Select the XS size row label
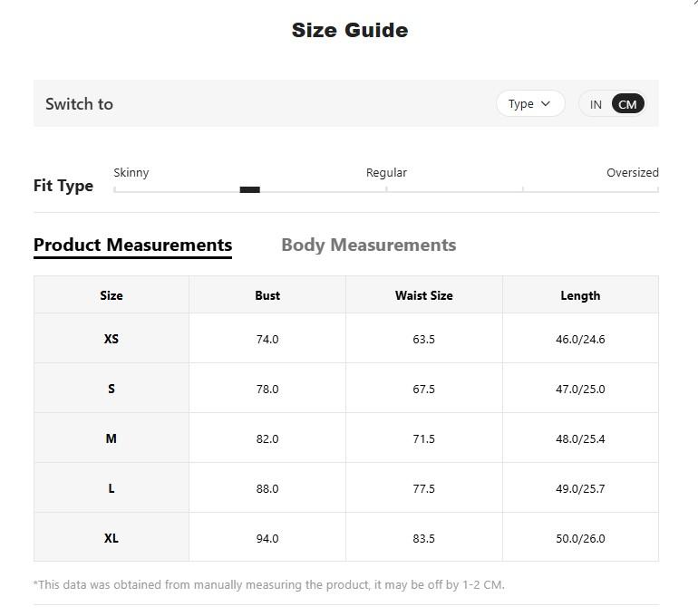Image resolution: width=698 pixels, height=616 pixels. tap(111, 339)
